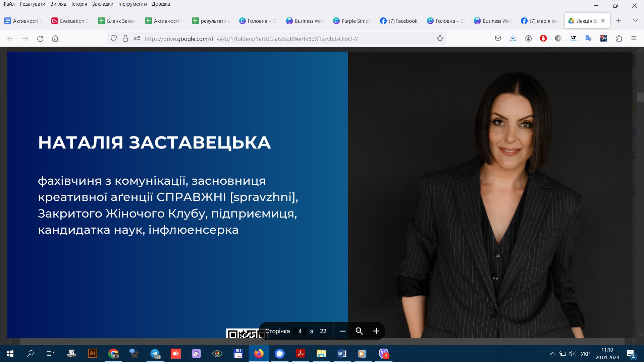Open Firefox extensions puzzle icon
Viewport: 644px width, 362px height.
coord(619,39)
